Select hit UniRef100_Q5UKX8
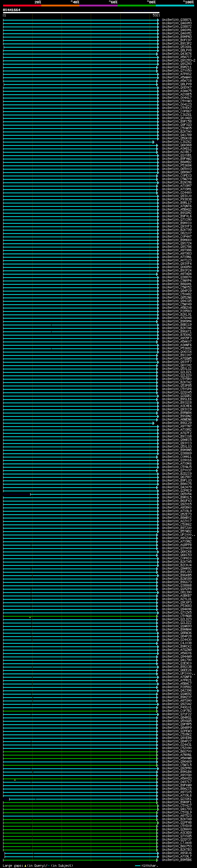Image resolution: width=197 pixels, height=868 pixels. (176, 139)
